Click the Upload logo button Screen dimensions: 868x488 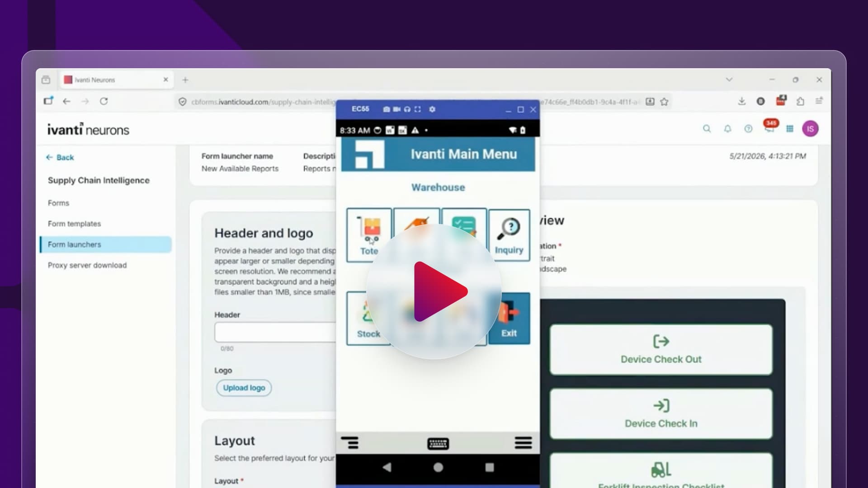[x=244, y=388]
